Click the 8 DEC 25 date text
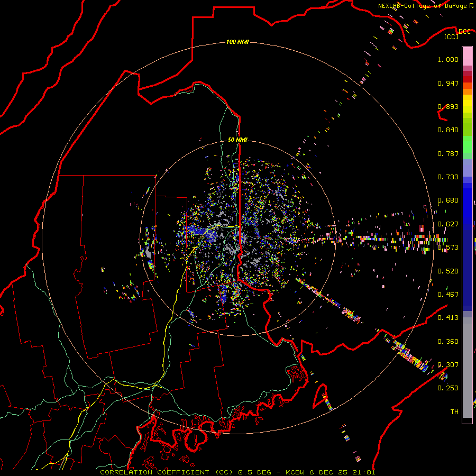 329,472
